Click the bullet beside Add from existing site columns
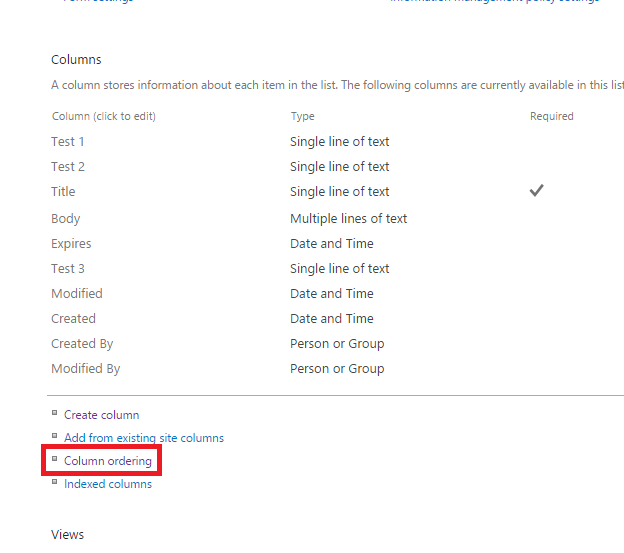This screenshot has height=553, width=624. [55, 436]
